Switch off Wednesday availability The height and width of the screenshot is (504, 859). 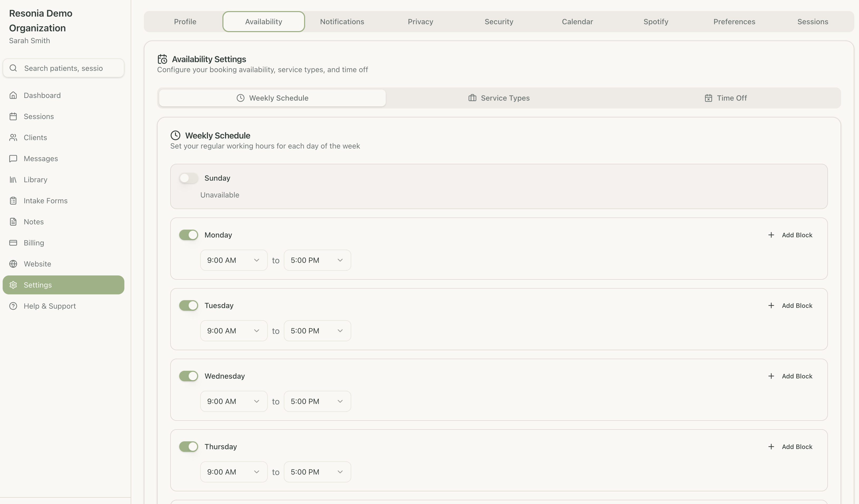point(188,376)
